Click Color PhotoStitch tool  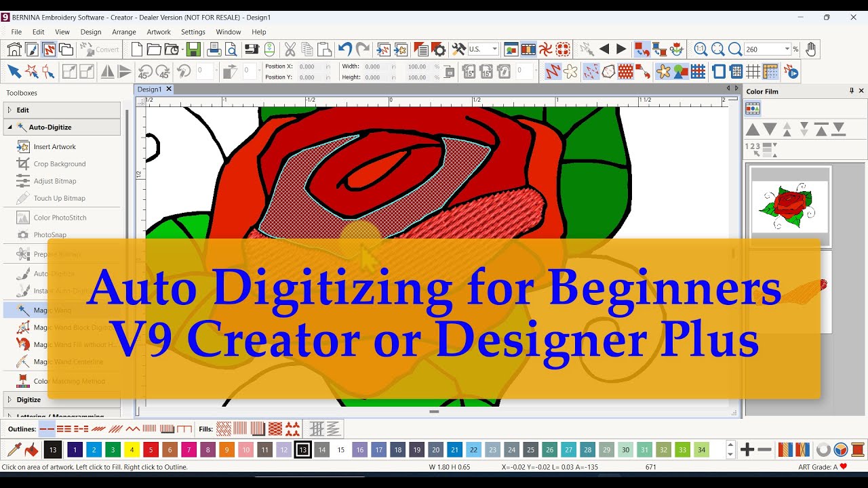60,218
